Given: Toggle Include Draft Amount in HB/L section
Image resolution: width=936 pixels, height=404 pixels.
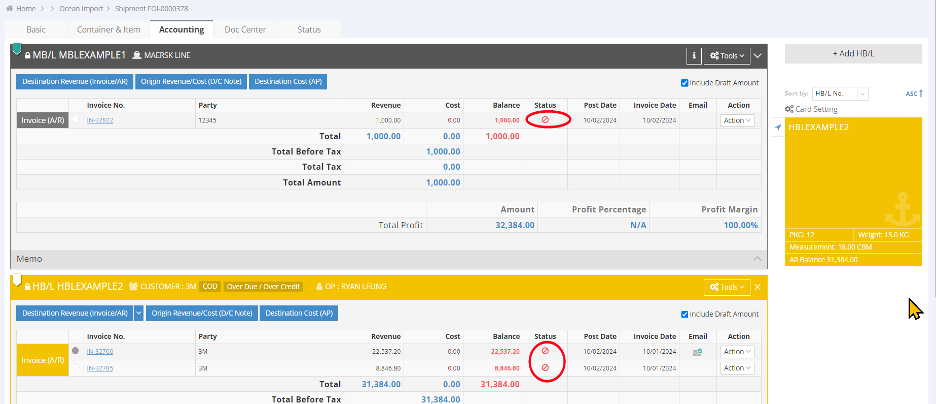Looking at the screenshot, I should [684, 314].
